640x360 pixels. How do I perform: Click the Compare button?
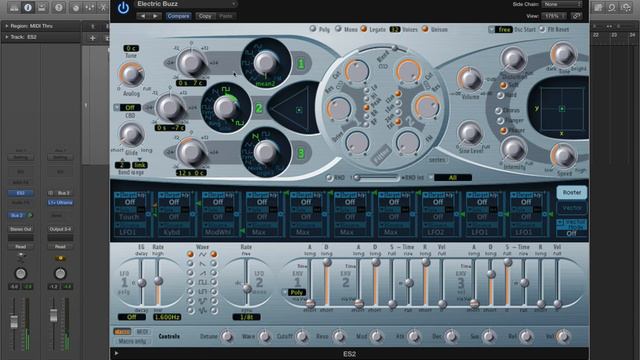(178, 16)
